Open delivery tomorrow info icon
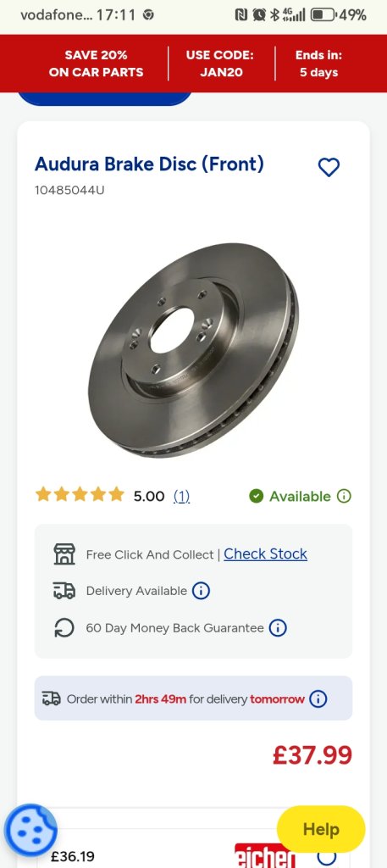The image size is (387, 868). click(318, 698)
